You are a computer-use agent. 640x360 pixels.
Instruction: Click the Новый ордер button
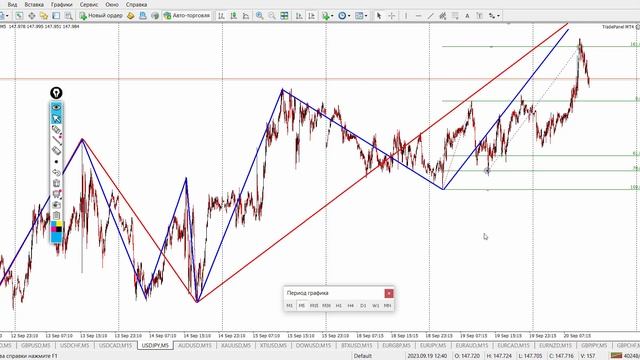[x=101, y=16]
